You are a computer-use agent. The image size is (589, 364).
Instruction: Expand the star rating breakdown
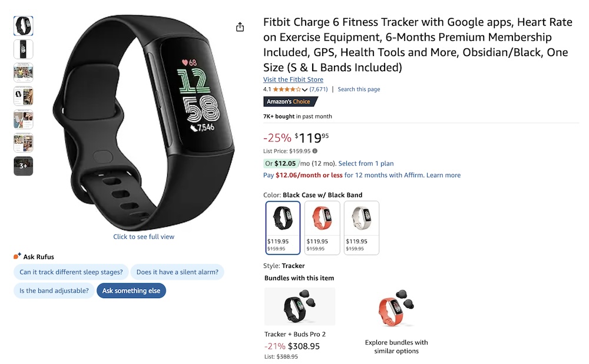pyautogui.click(x=304, y=89)
